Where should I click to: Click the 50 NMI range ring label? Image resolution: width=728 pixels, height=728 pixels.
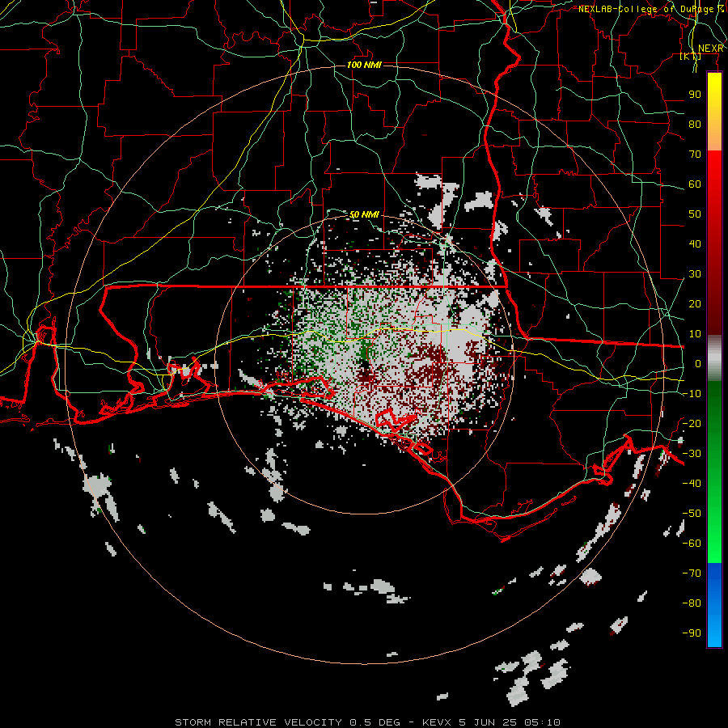click(x=365, y=214)
